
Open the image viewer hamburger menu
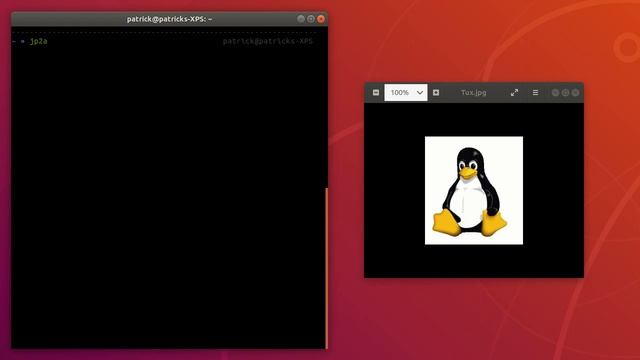click(x=536, y=93)
